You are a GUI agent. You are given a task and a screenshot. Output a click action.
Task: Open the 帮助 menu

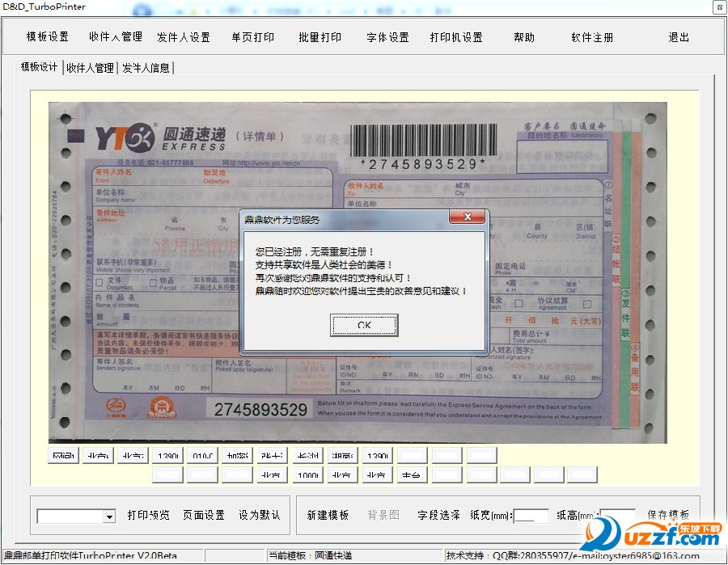pyautogui.click(x=524, y=37)
